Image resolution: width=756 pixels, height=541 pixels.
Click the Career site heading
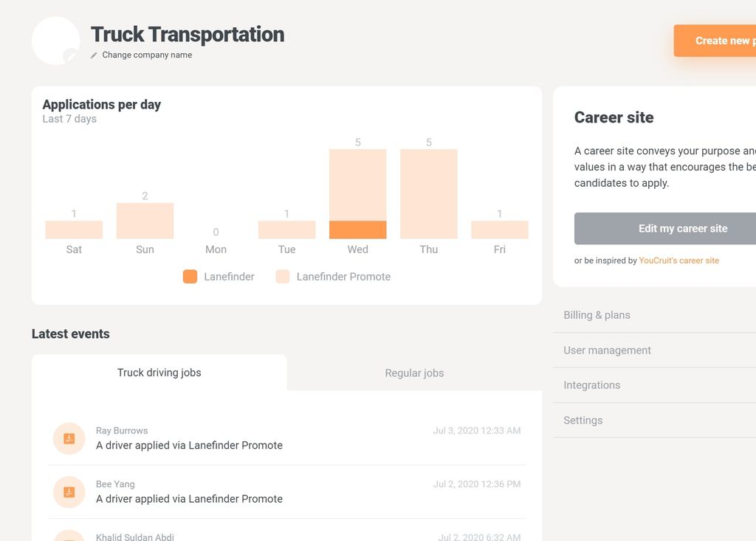[x=614, y=117]
